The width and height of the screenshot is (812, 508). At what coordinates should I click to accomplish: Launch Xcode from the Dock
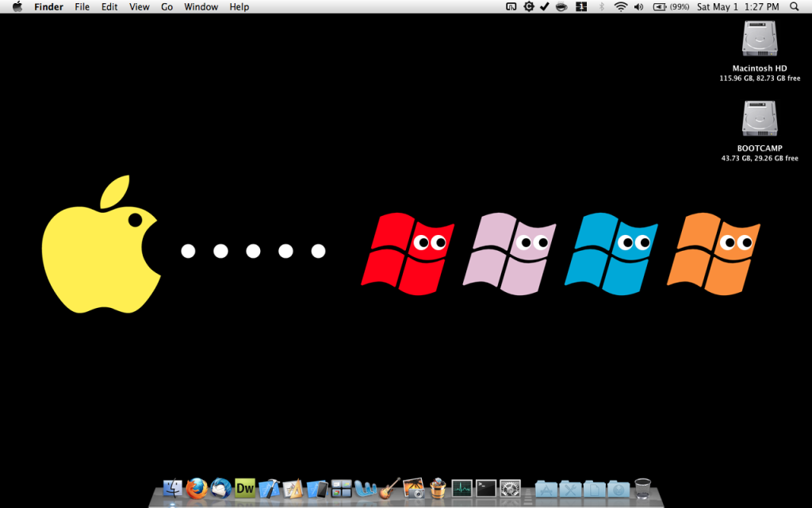coord(270,488)
